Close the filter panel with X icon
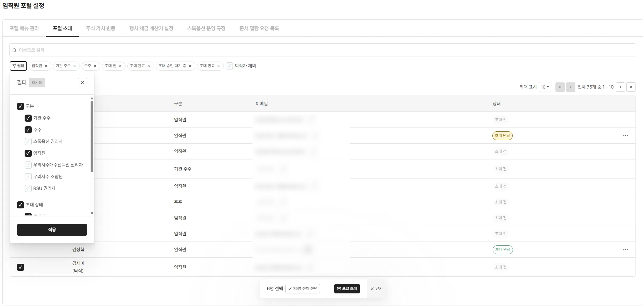 click(82, 82)
